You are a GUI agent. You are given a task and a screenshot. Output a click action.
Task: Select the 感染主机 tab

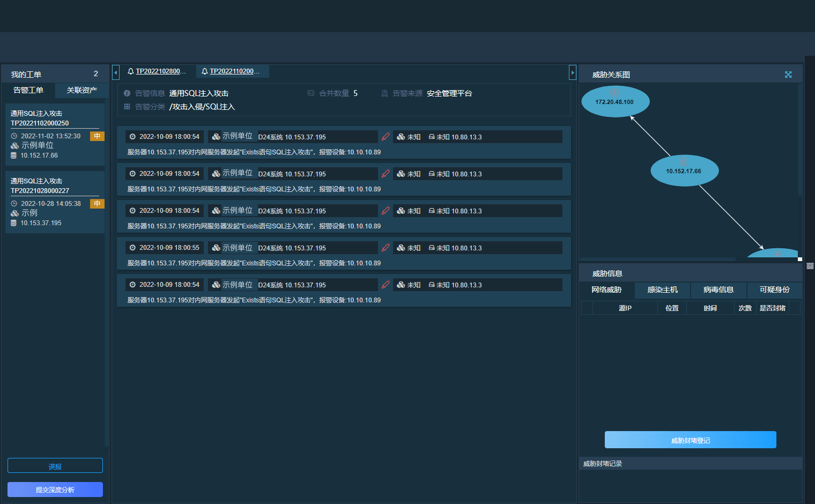point(663,290)
